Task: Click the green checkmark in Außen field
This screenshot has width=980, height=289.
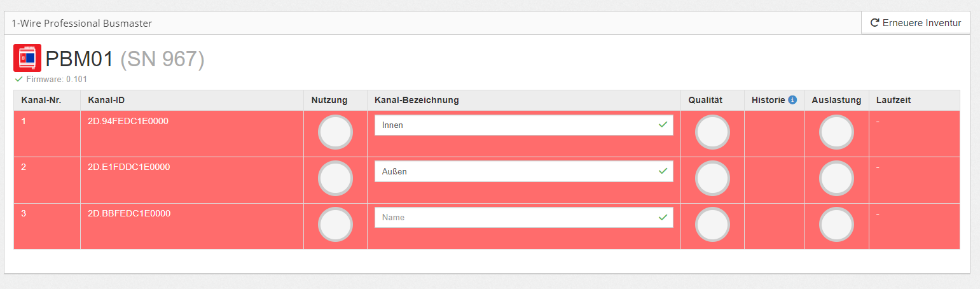Action: click(663, 171)
